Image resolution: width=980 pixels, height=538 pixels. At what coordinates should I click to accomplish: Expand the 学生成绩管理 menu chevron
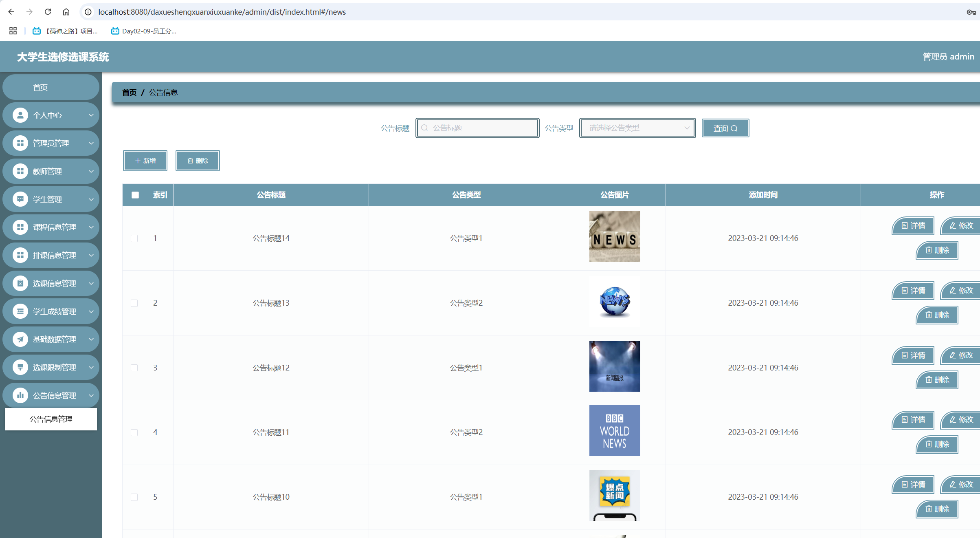tap(91, 311)
